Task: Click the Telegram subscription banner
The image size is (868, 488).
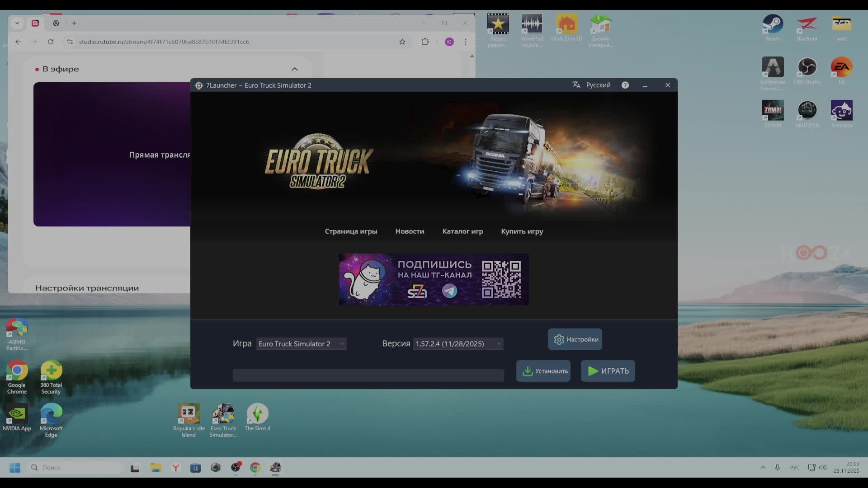Action: pyautogui.click(x=434, y=279)
